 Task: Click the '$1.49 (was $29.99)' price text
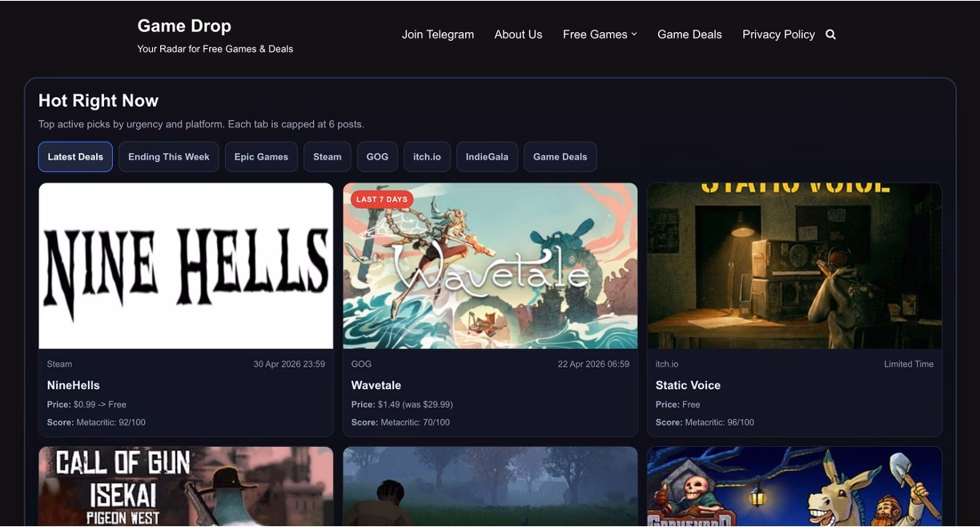(x=416, y=404)
